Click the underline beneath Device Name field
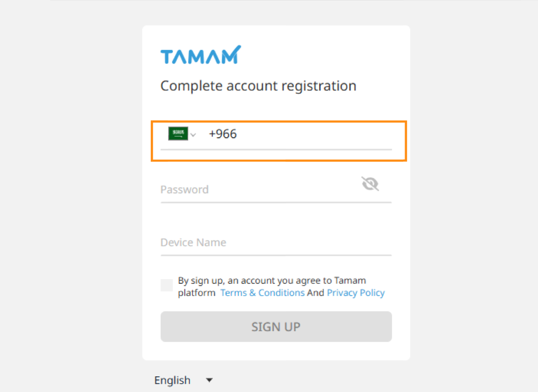Viewport: 538px width, 392px height. 276,255
